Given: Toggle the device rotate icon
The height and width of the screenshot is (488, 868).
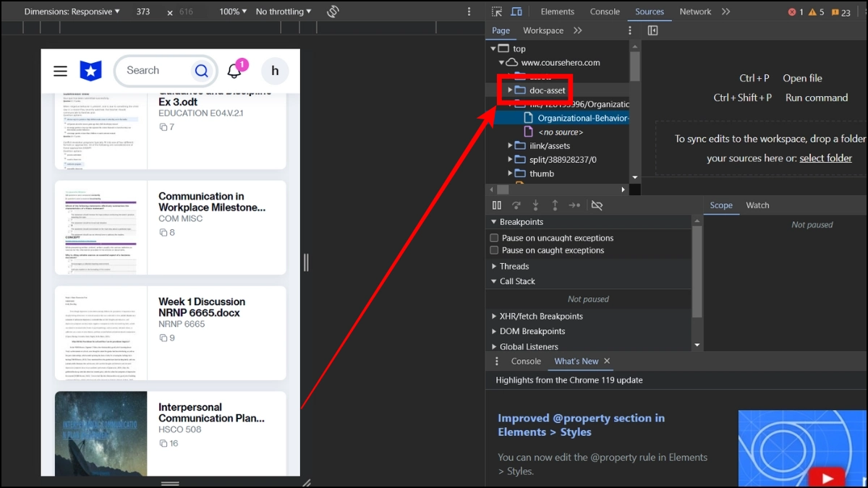Looking at the screenshot, I should 333,12.
